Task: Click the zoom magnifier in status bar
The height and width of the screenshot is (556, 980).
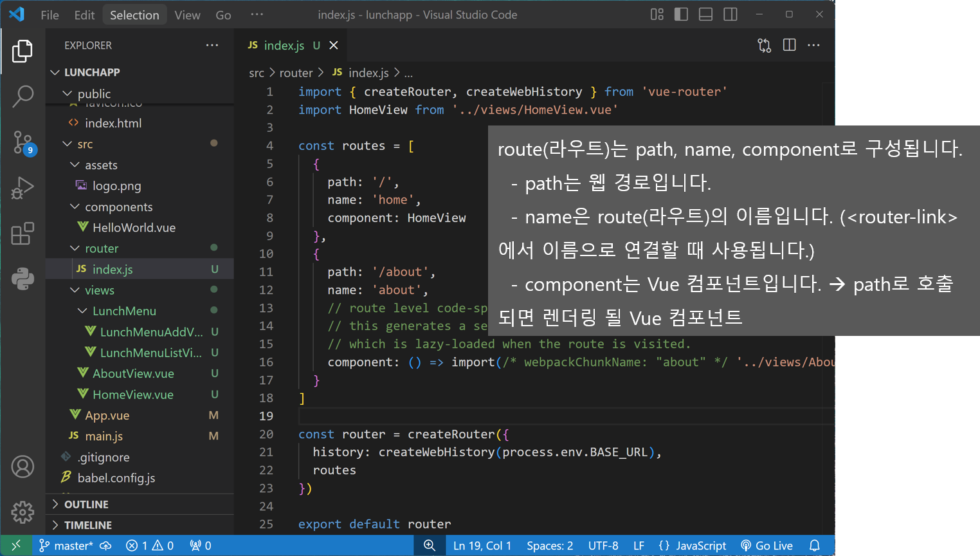Action: coord(430,545)
